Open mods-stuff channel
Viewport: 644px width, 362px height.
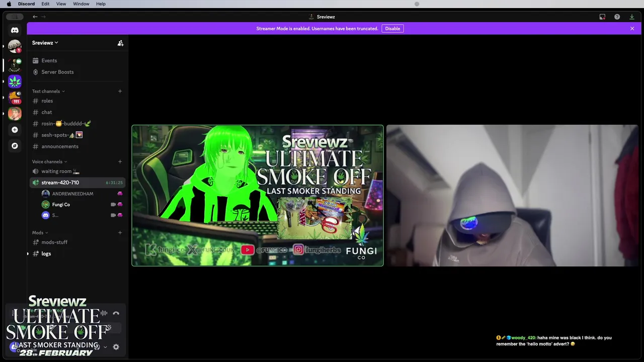77,242
